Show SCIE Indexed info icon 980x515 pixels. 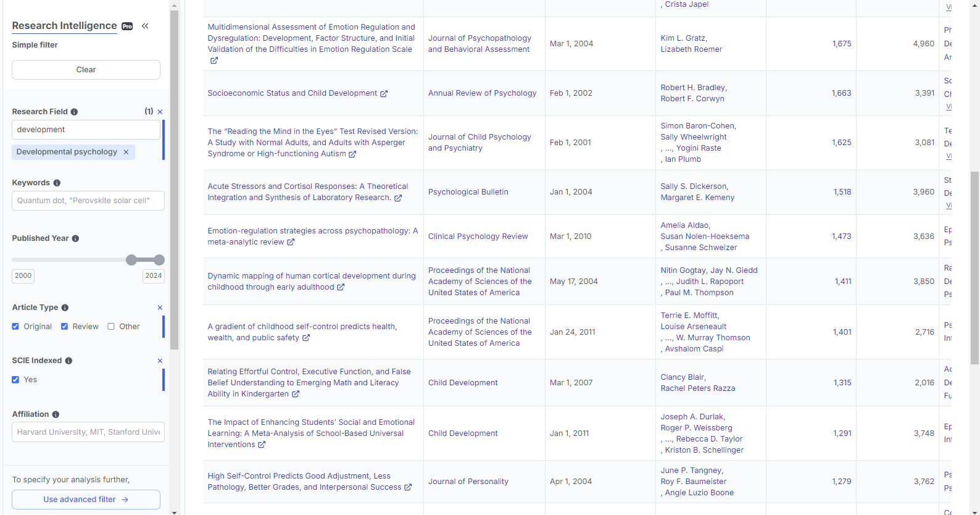coord(69,361)
